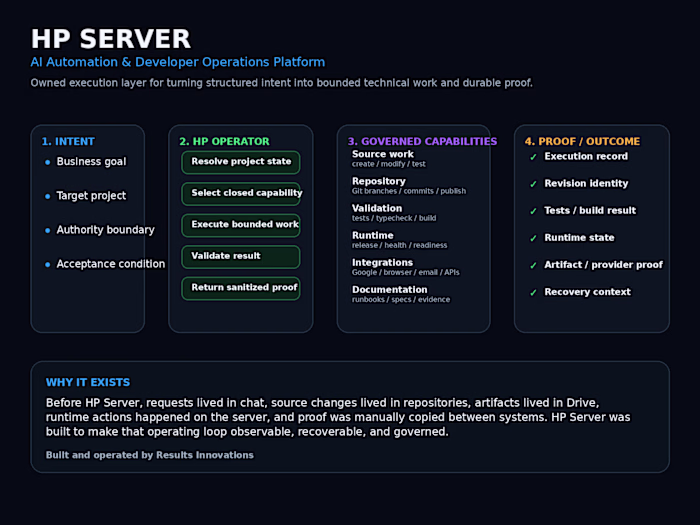Click the HP SERVER title

click(x=111, y=38)
